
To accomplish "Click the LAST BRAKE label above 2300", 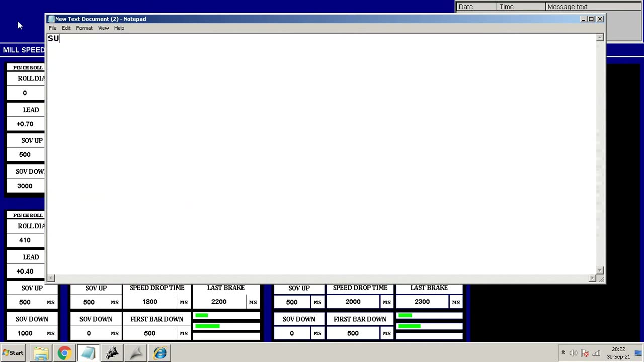I will click(x=429, y=288).
